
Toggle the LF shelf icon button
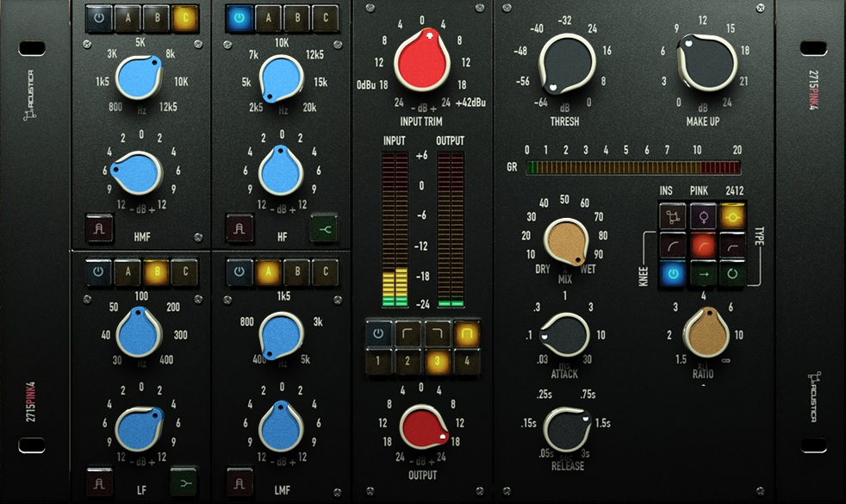pos(184,482)
